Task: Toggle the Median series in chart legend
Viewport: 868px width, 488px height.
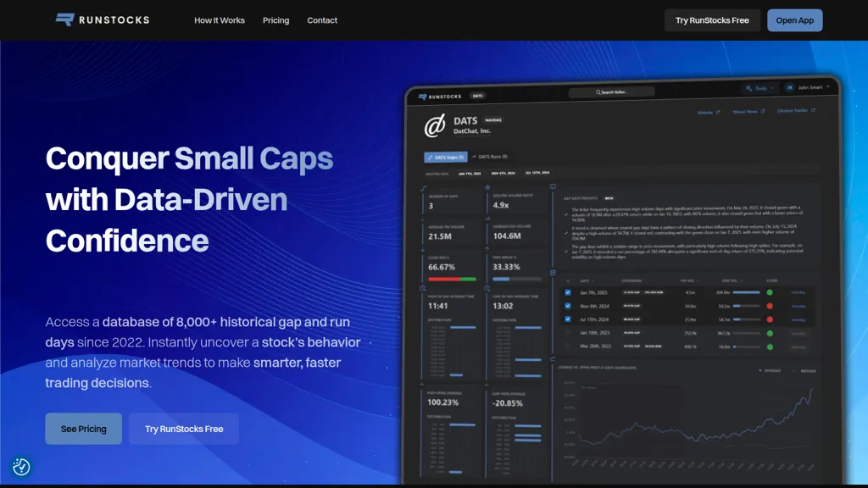Action: (804, 371)
